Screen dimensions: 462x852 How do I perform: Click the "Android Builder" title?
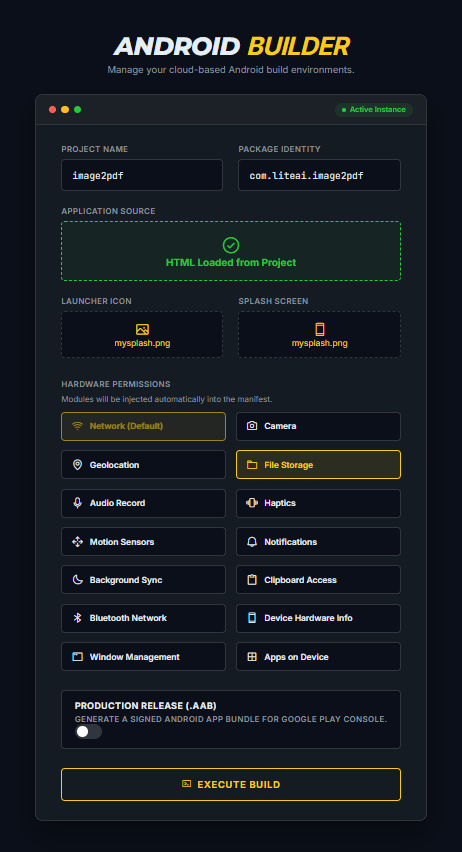coord(231,47)
